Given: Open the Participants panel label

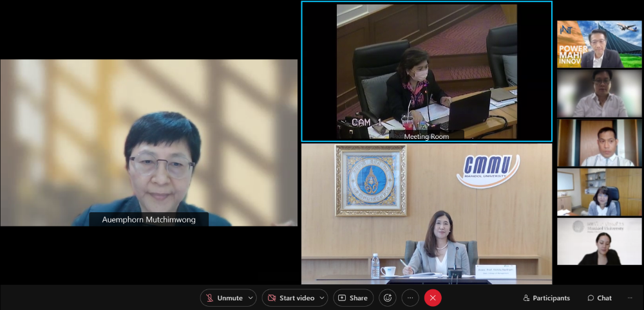Looking at the screenshot, I should pyautogui.click(x=551, y=298).
